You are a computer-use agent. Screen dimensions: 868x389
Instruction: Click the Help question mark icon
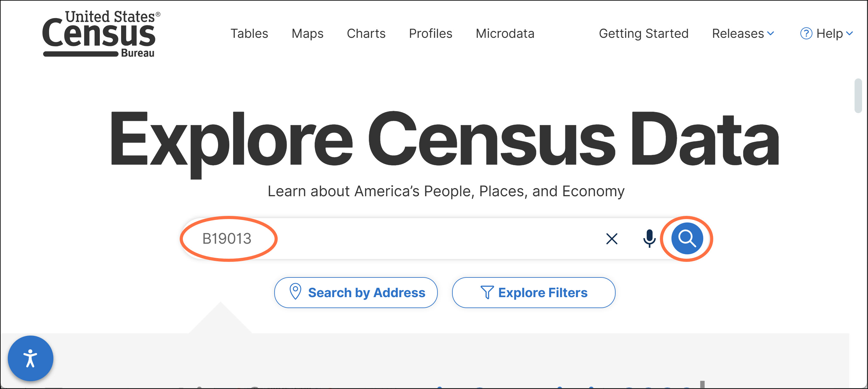(806, 33)
